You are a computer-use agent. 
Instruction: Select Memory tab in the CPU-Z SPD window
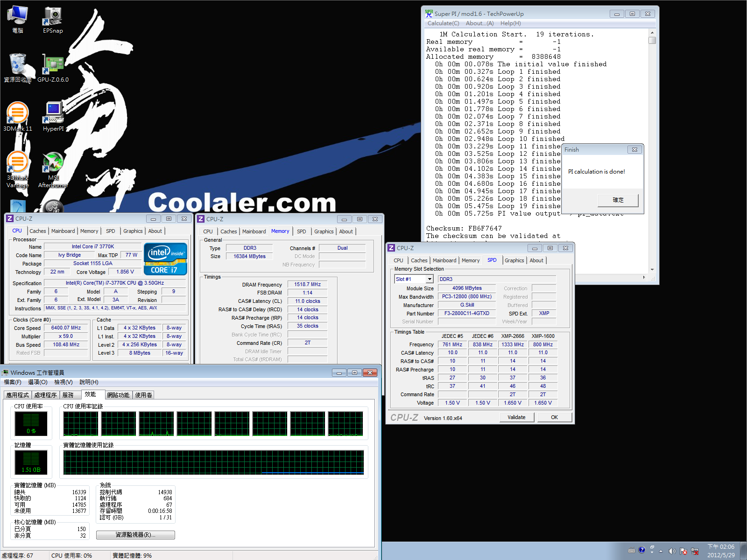[x=471, y=260]
